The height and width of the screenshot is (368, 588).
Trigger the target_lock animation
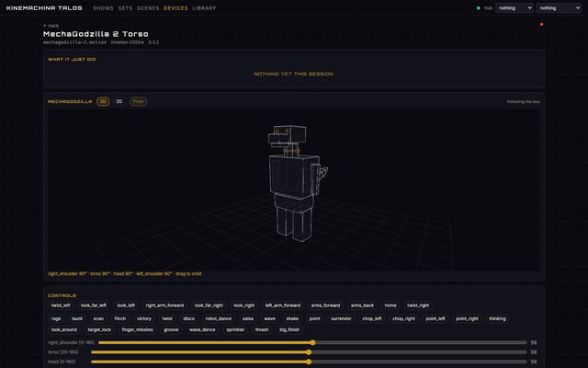(99, 329)
